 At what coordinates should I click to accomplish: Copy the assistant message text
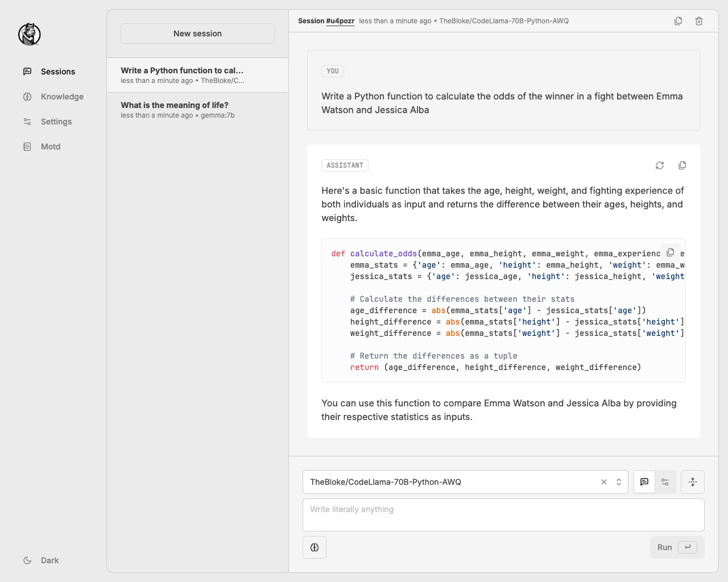[x=682, y=165]
